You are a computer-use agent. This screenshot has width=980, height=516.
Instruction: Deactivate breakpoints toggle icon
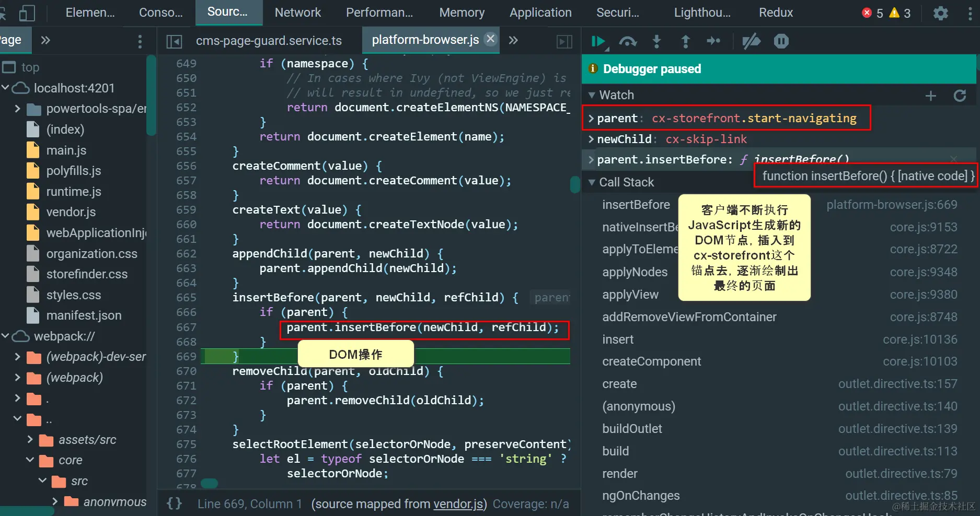click(751, 41)
